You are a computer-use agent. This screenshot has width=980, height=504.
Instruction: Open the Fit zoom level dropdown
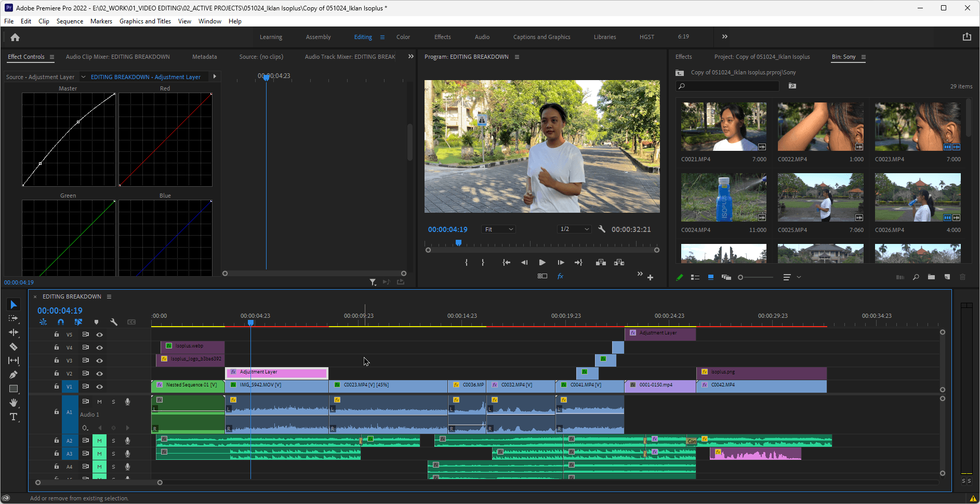499,229
